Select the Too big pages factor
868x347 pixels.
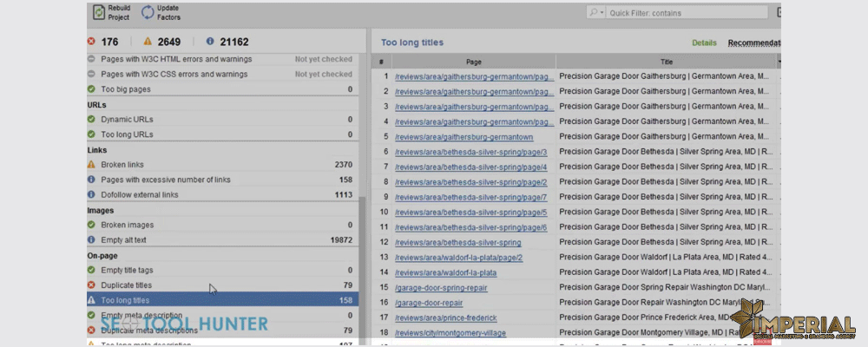[x=126, y=88]
